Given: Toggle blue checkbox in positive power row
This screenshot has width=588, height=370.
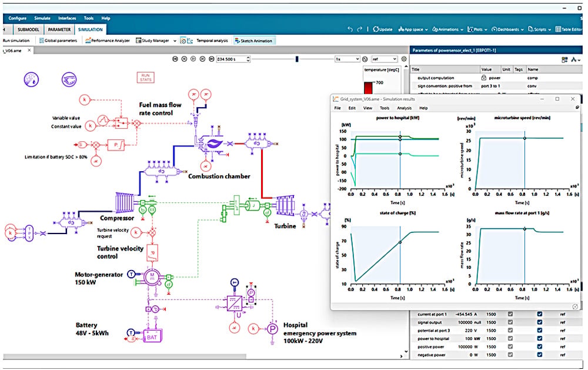Looking at the screenshot, I should [540, 346].
